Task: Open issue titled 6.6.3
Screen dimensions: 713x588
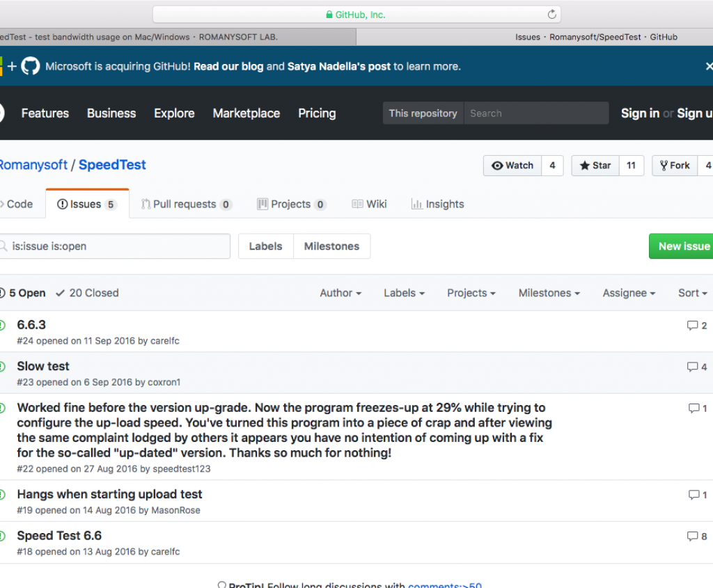Action: pyautogui.click(x=31, y=325)
